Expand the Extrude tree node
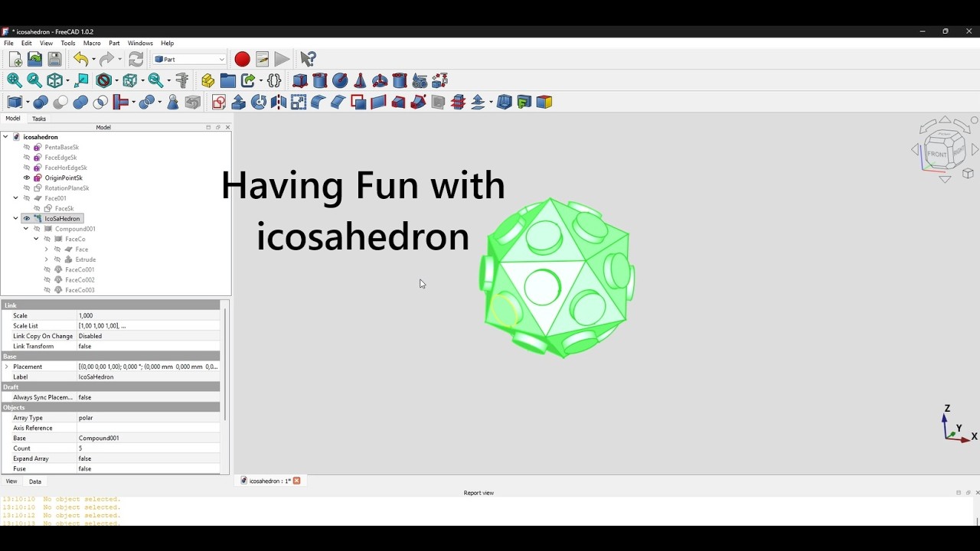 pyautogui.click(x=46, y=259)
